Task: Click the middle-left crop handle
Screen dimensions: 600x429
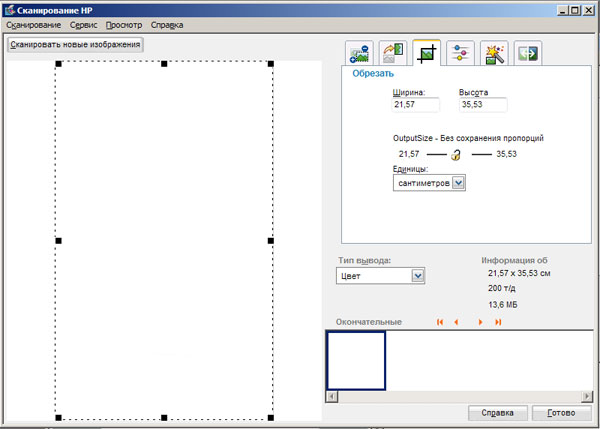Action: 58,241
